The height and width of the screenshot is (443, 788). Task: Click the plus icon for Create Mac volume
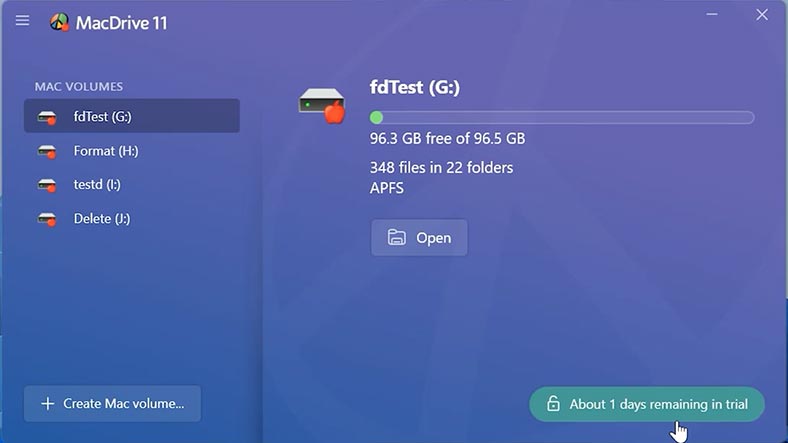(x=48, y=403)
